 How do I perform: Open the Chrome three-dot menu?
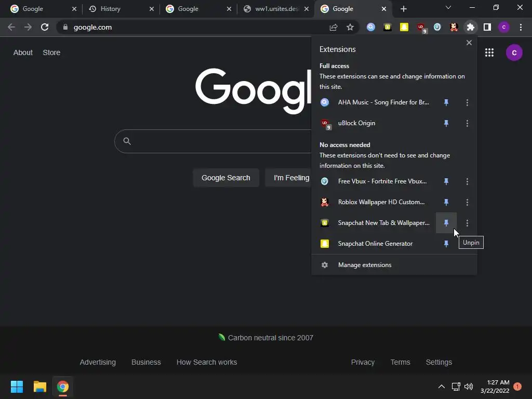tap(521, 27)
